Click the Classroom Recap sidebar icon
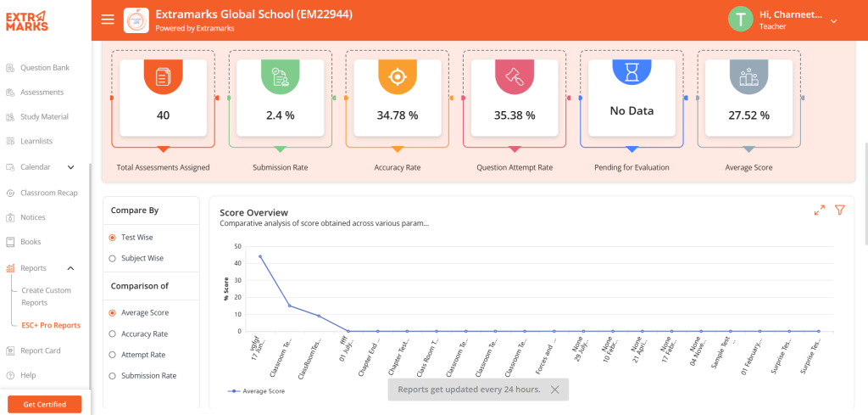 [x=10, y=193]
